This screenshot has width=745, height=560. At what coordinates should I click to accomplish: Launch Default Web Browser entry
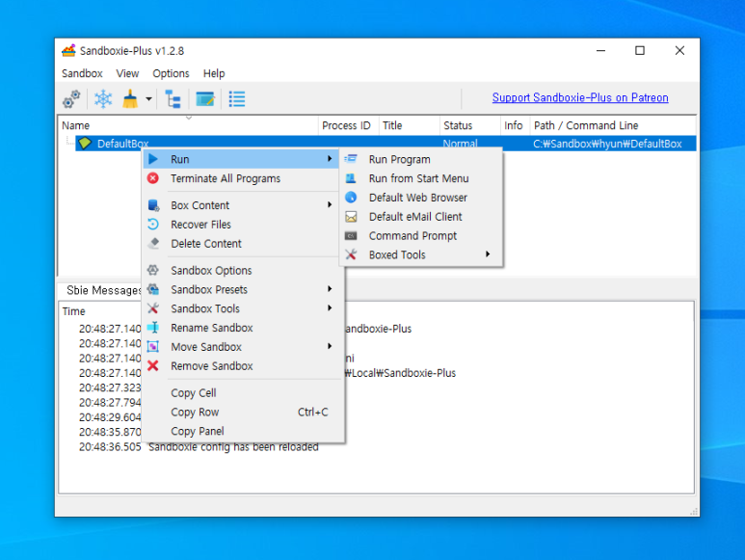pyautogui.click(x=421, y=198)
